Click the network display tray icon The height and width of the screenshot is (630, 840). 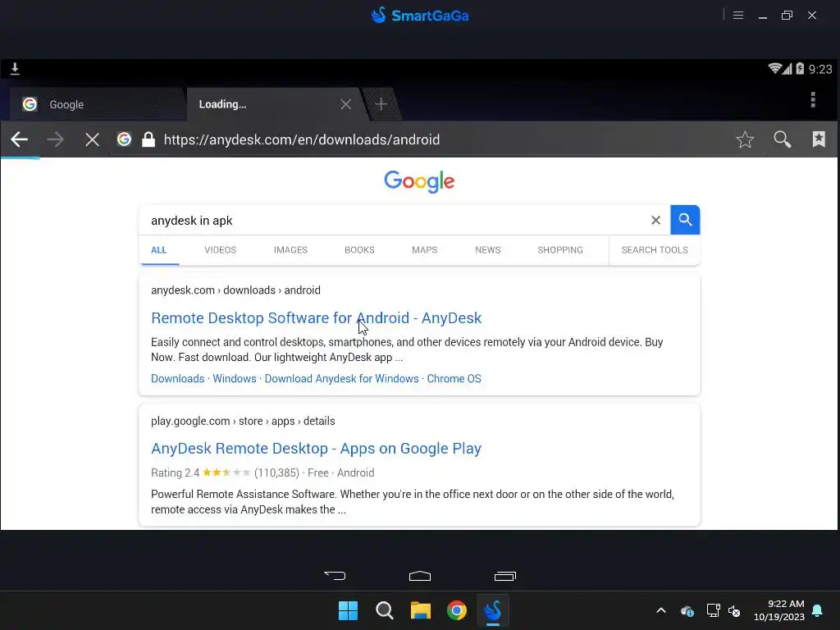click(713, 610)
